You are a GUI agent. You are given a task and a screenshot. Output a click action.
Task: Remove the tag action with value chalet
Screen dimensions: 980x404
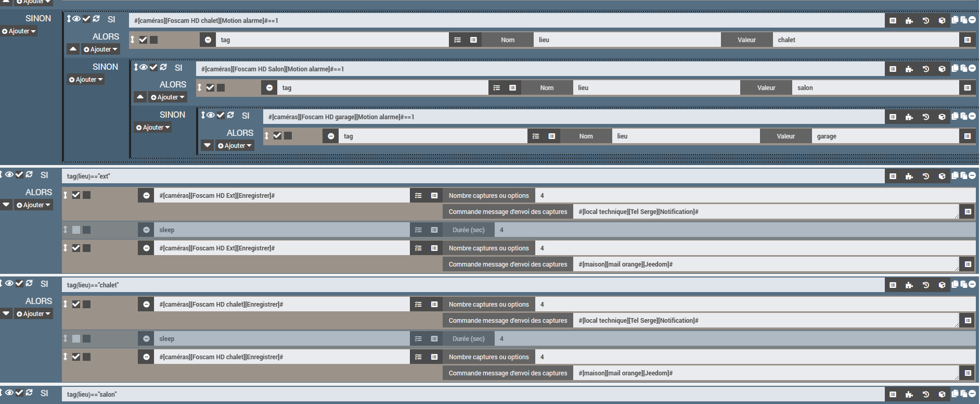[208, 40]
